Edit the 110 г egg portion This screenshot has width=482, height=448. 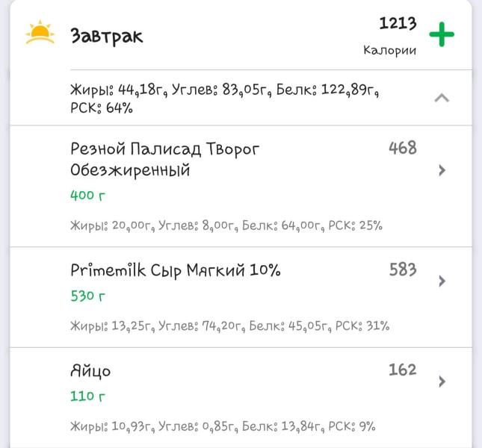coord(87,396)
